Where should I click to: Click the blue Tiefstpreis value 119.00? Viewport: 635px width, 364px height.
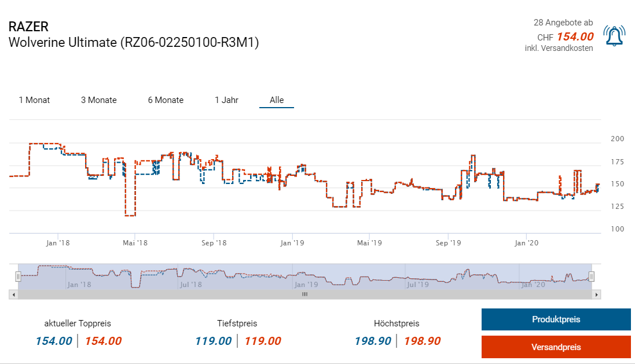pyautogui.click(x=213, y=341)
